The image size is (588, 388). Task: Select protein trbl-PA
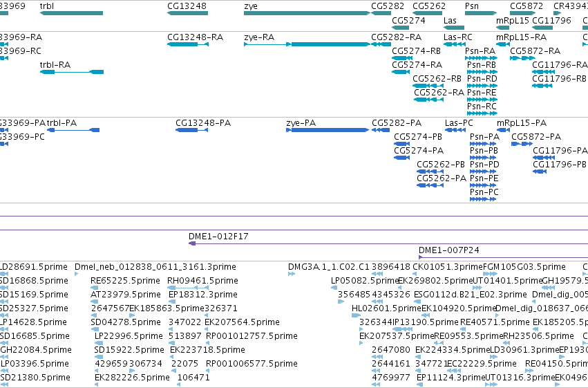[x=73, y=130]
